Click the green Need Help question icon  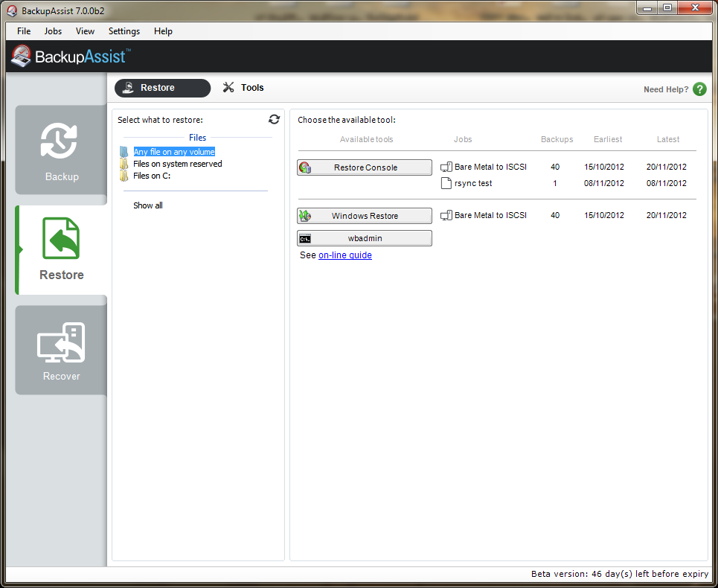coord(699,89)
